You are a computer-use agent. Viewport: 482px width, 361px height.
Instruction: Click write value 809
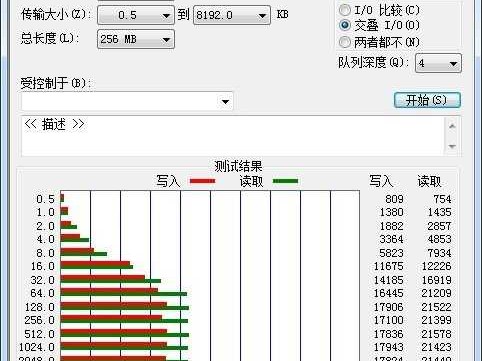[394, 199]
